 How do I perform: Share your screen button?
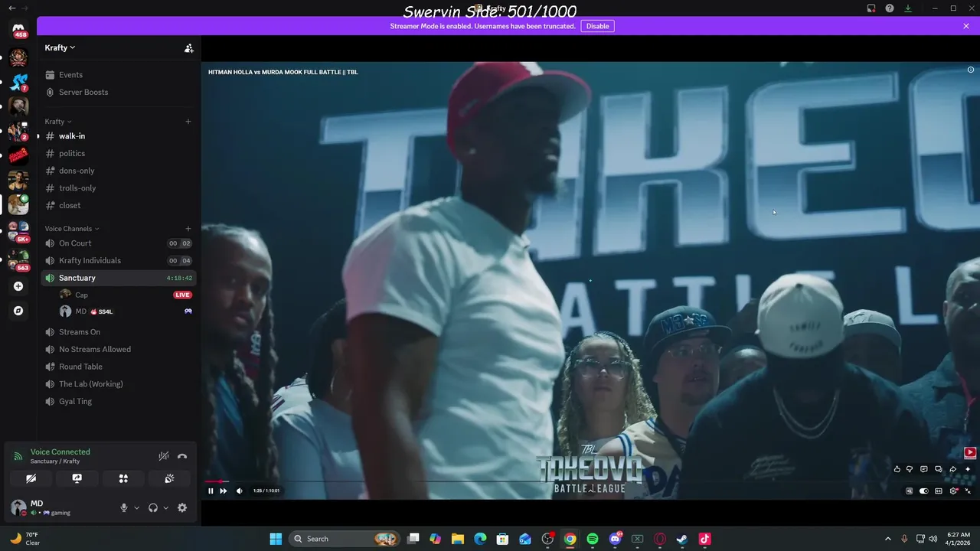[77, 478]
